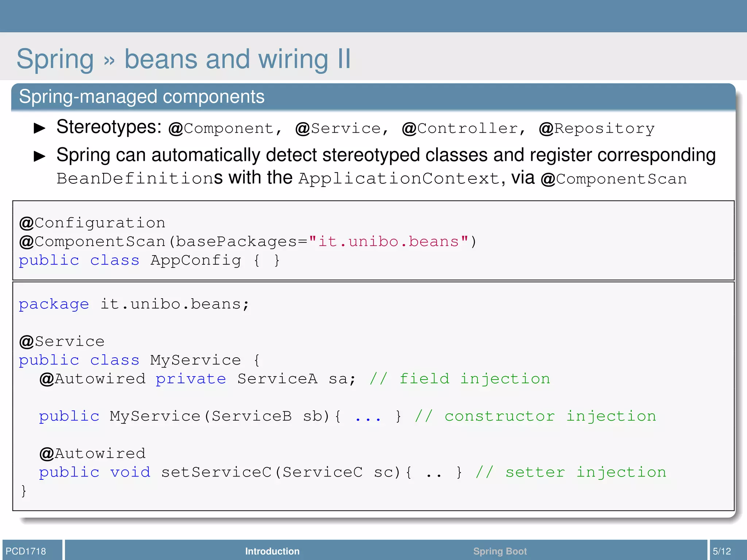Screen dimensions: 747x560
Task: Click the @Repository stereotype text
Action: tap(597, 128)
